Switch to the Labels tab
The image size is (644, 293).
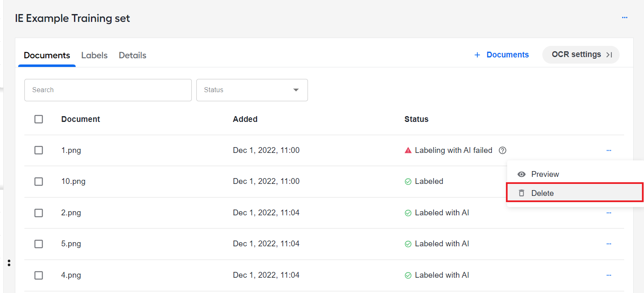point(94,55)
